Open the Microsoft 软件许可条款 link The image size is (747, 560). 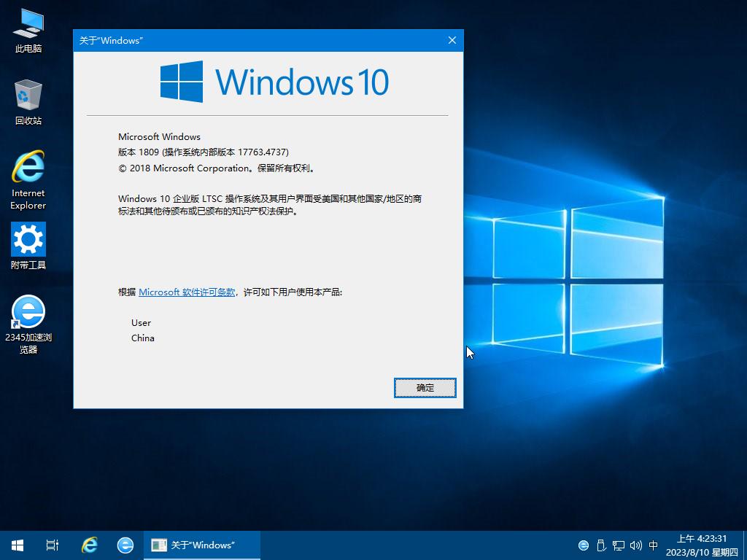[x=187, y=292]
